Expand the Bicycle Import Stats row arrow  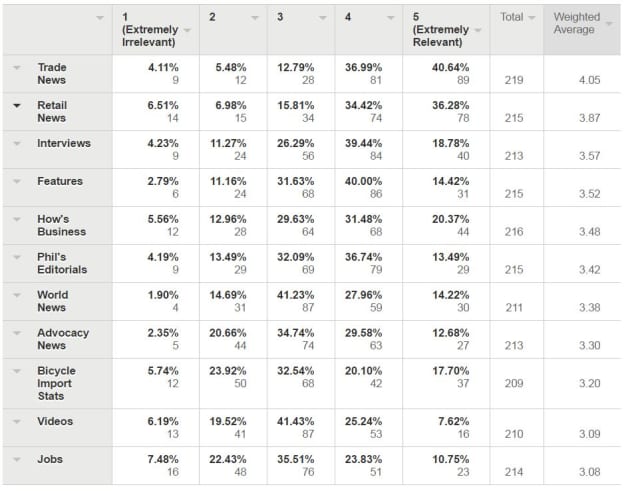(17, 371)
